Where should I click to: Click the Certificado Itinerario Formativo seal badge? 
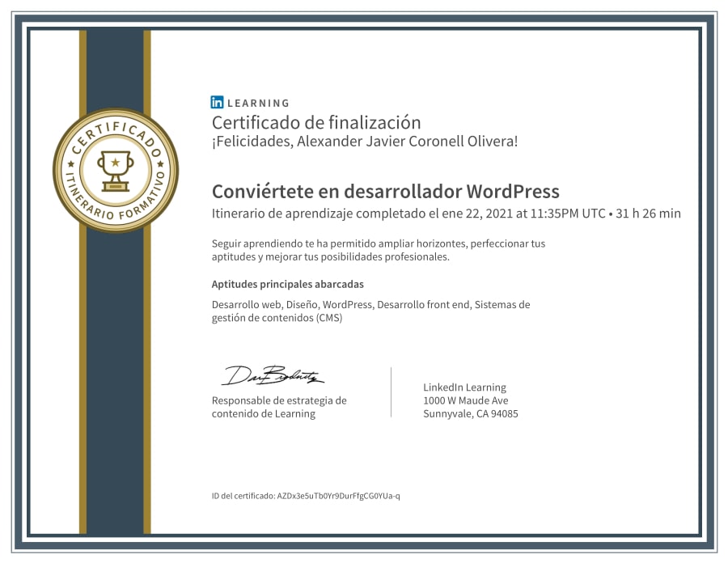coord(118,167)
